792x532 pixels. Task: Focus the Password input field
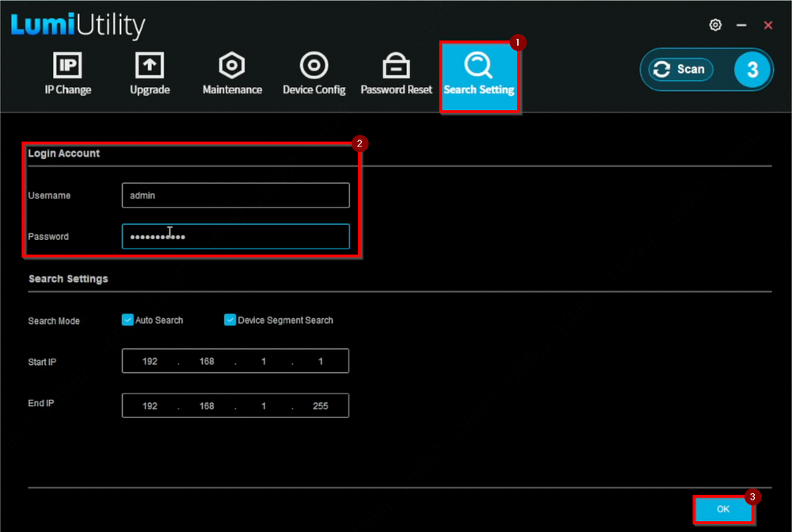(x=235, y=237)
